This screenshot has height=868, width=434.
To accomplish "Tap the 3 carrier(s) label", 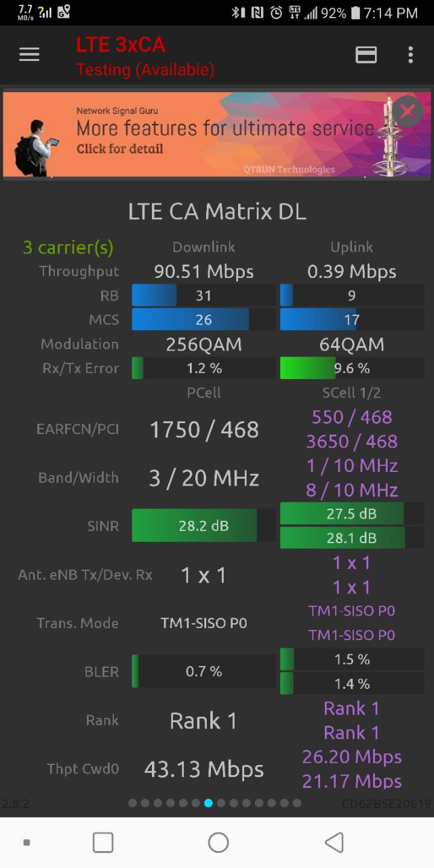I will [68, 248].
